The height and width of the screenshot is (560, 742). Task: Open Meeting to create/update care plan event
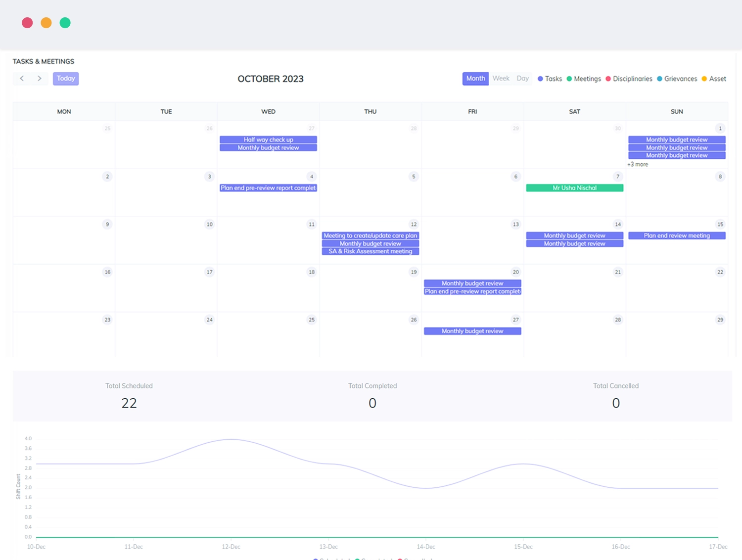pyautogui.click(x=370, y=236)
